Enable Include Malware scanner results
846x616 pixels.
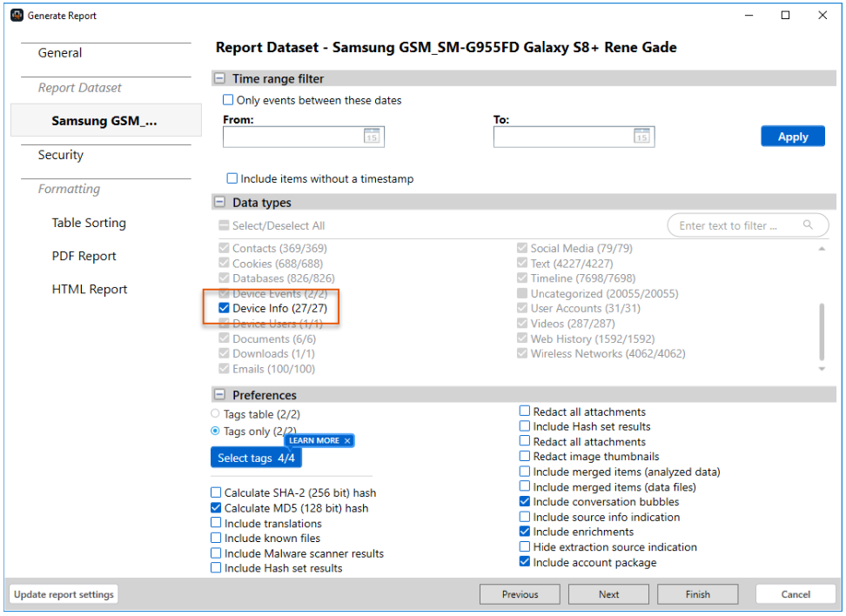[216, 553]
